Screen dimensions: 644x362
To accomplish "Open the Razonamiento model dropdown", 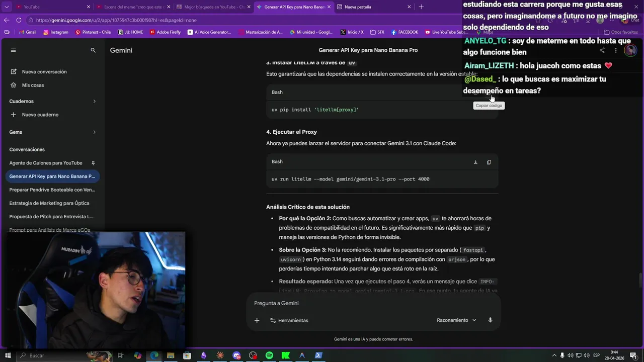I will (456, 320).
